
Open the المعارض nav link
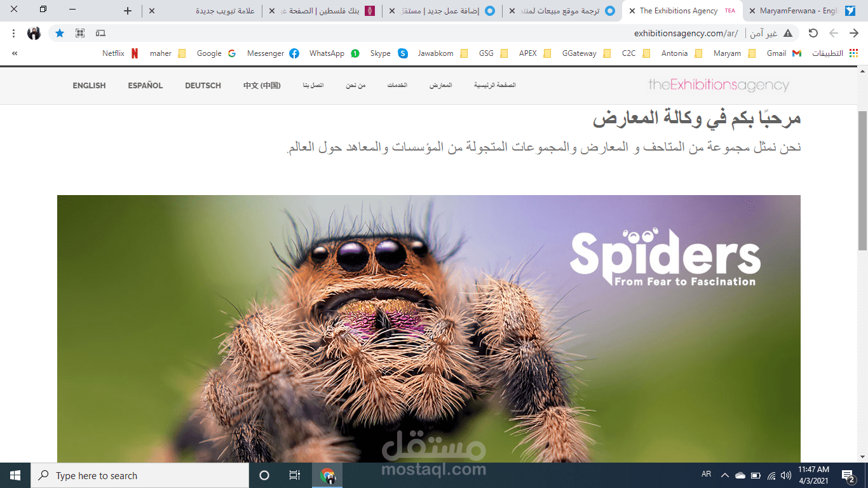(440, 85)
